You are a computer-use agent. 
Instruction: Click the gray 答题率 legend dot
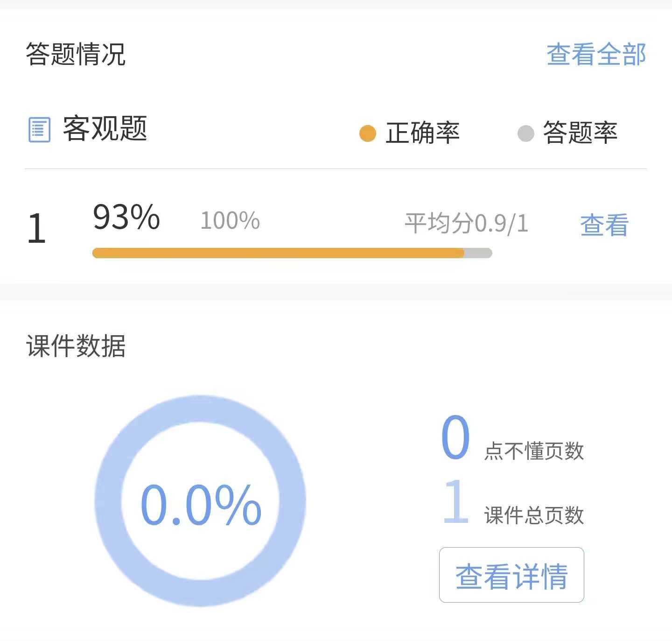(525, 133)
